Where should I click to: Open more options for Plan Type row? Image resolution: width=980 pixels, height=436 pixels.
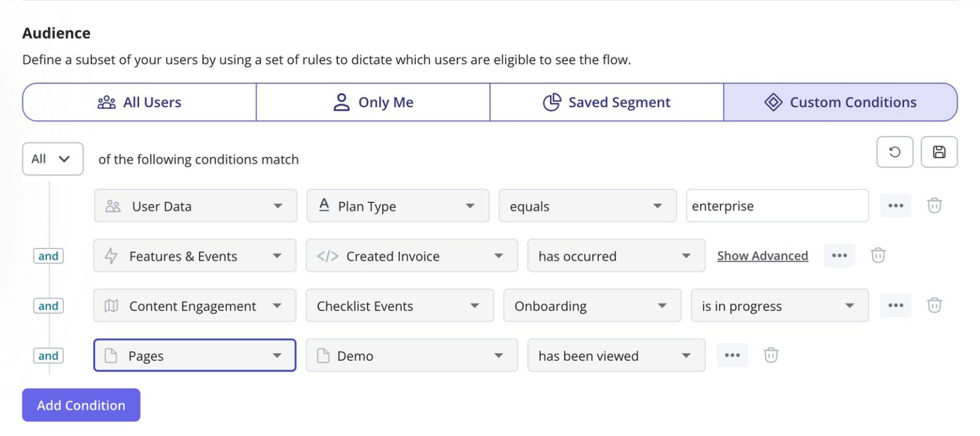click(x=895, y=205)
